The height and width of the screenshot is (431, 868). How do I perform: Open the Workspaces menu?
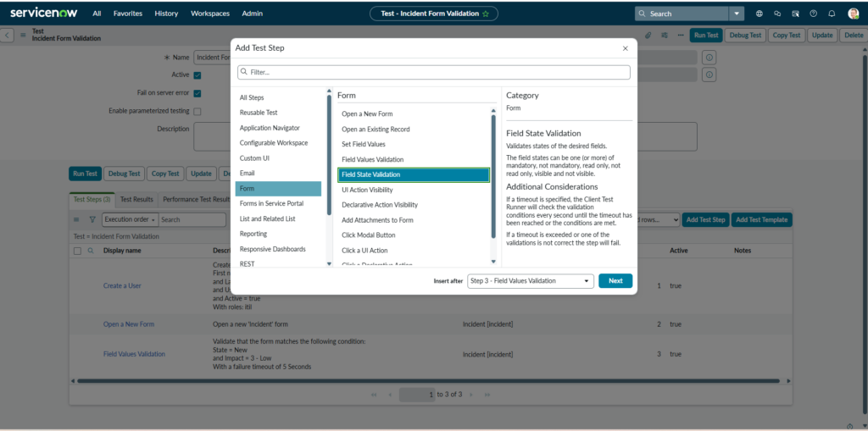pos(209,14)
